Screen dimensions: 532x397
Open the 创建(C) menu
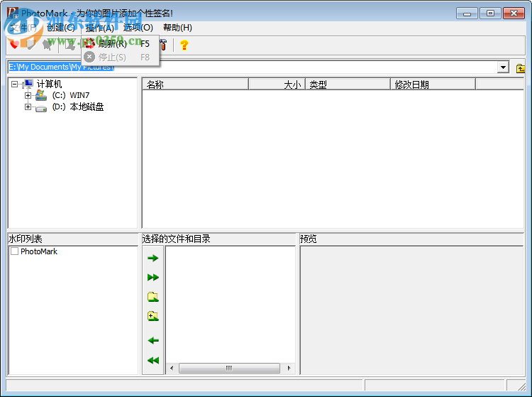click(x=61, y=28)
